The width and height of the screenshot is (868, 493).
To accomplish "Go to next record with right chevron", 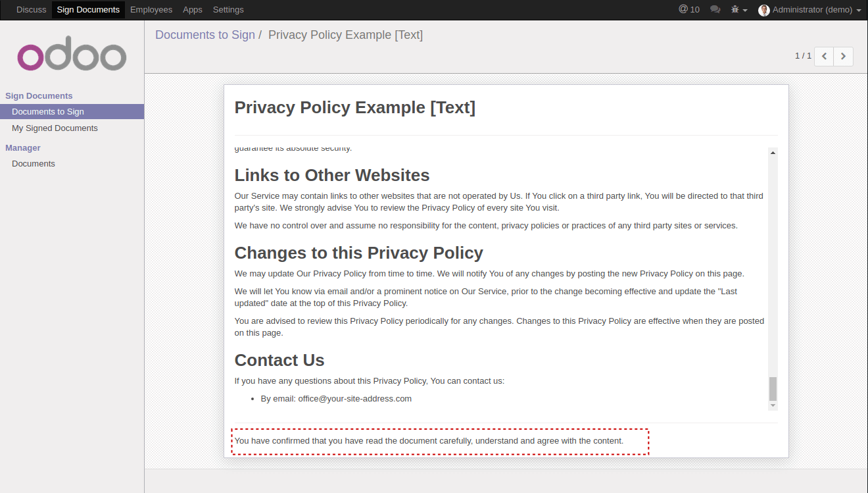I will [843, 57].
